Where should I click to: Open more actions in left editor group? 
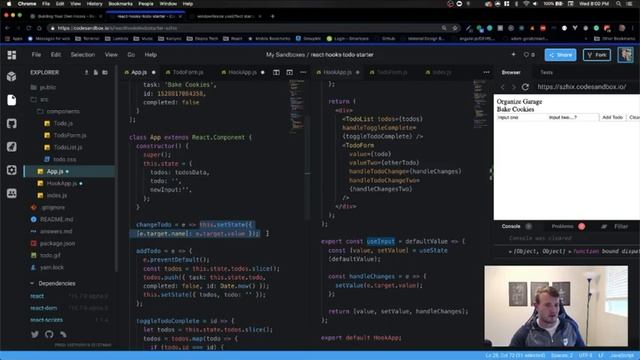(x=303, y=72)
